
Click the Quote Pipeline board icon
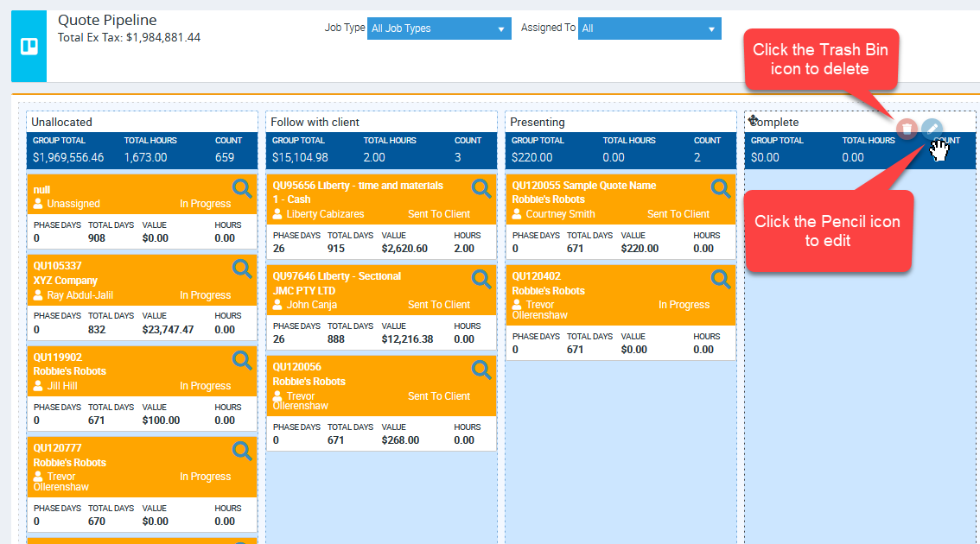29,46
